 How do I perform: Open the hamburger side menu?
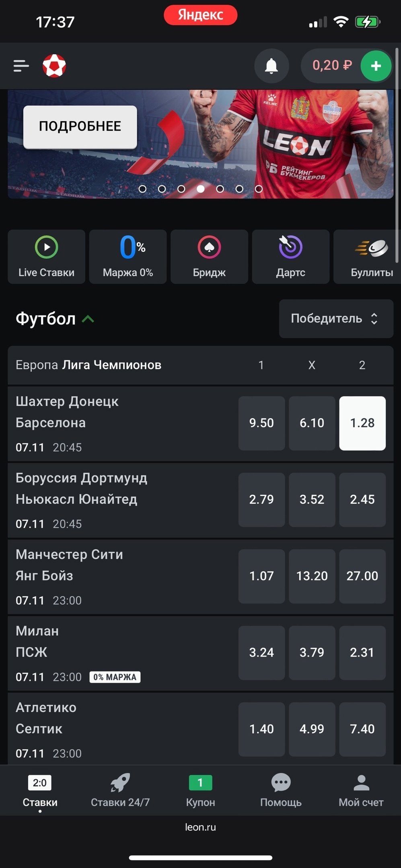[21, 66]
